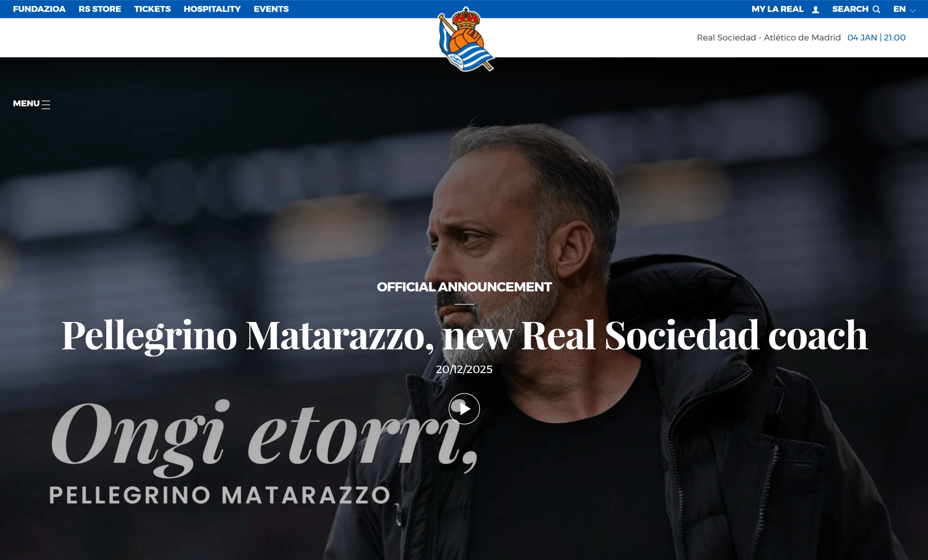This screenshot has height=560, width=928.
Task: Go to Tickets page
Action: coord(152,9)
